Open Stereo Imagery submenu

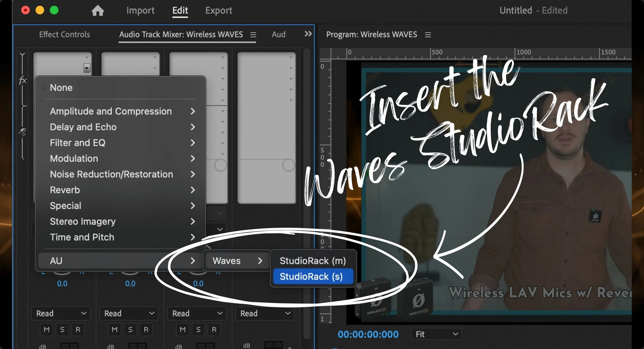120,221
